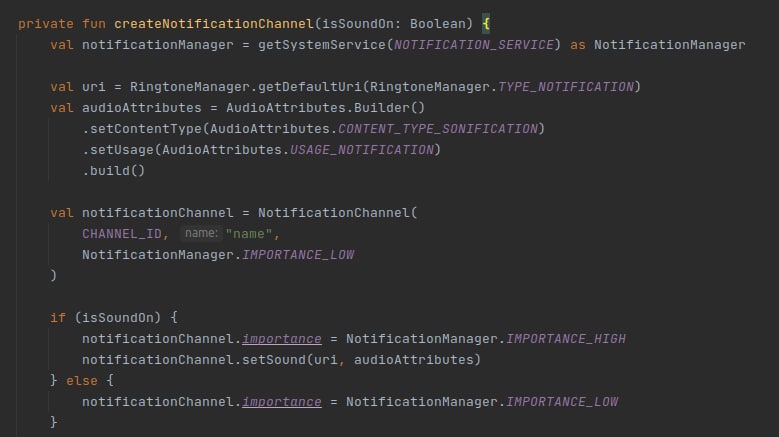The width and height of the screenshot is (779, 437).
Task: Click setContentType method call
Action: 146,129
